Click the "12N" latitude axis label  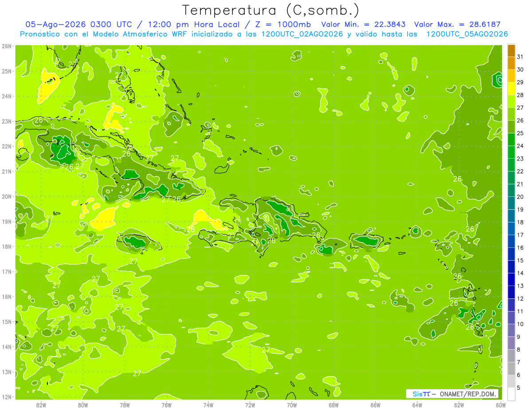pos(7,397)
